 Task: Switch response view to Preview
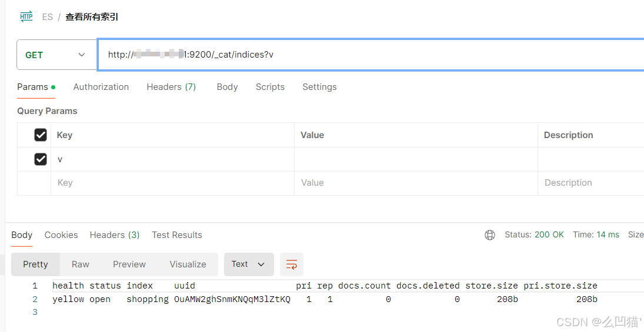pos(129,264)
